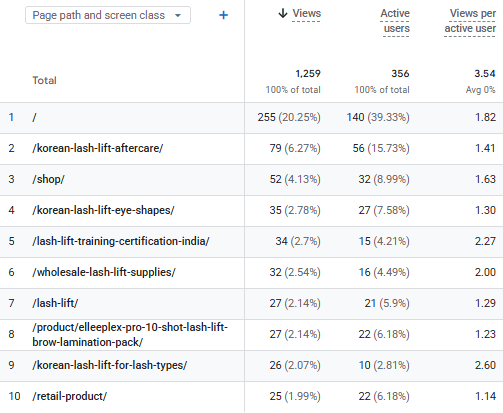Viewport: 503px width, 413px height.
Task: Sort by Views per active user header
Action: tap(470, 21)
